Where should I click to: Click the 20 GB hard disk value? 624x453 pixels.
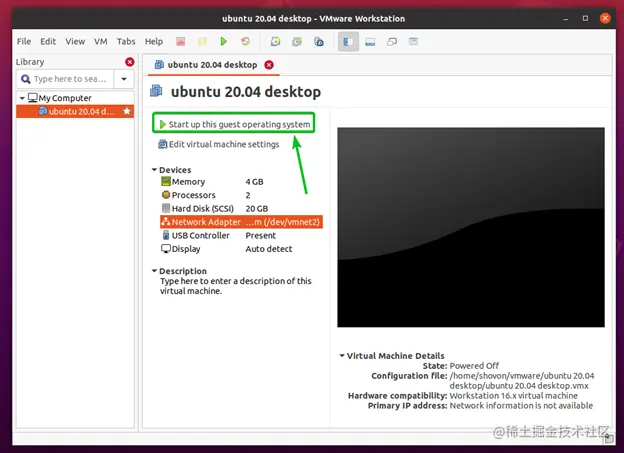point(257,209)
